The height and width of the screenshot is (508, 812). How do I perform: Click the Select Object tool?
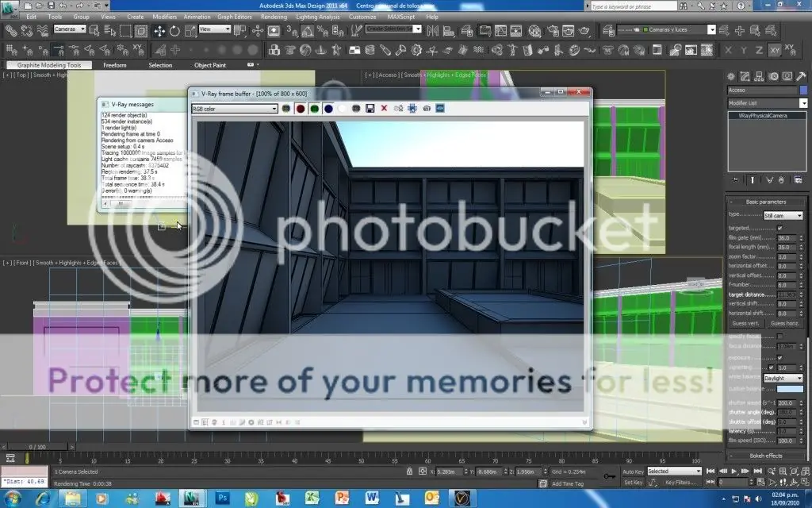(94, 31)
